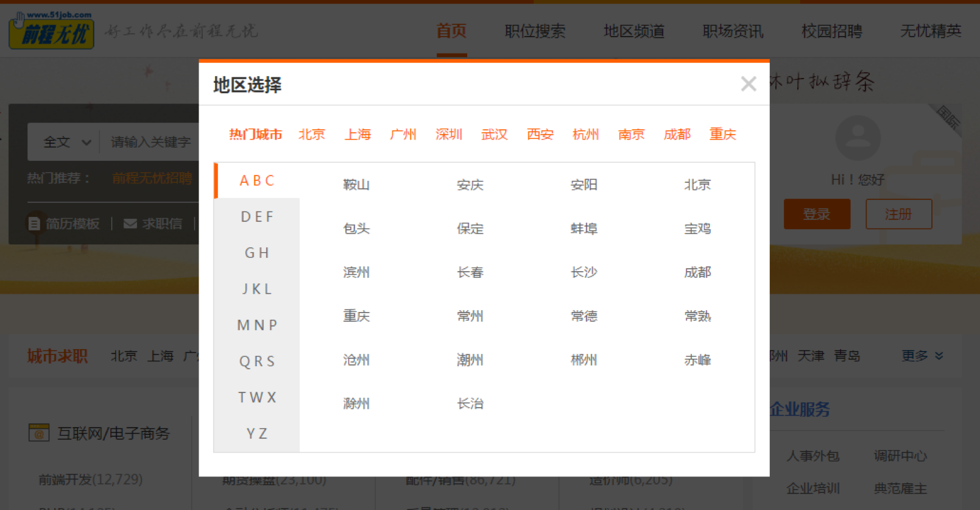Select city 滨州 from the list
980x510 pixels.
pos(356,272)
